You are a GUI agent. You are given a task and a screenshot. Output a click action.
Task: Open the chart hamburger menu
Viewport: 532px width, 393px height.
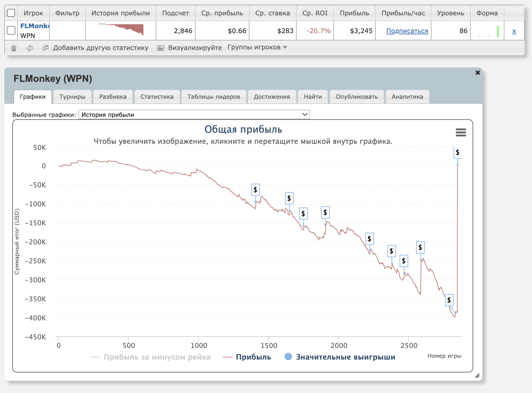click(x=461, y=132)
